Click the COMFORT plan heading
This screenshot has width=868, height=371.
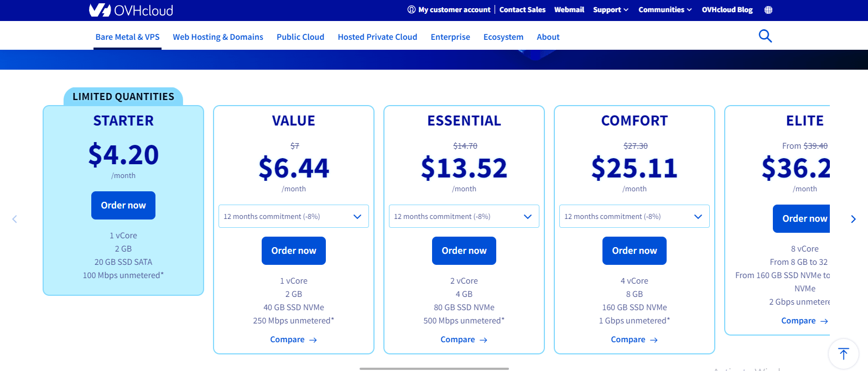[x=635, y=121]
